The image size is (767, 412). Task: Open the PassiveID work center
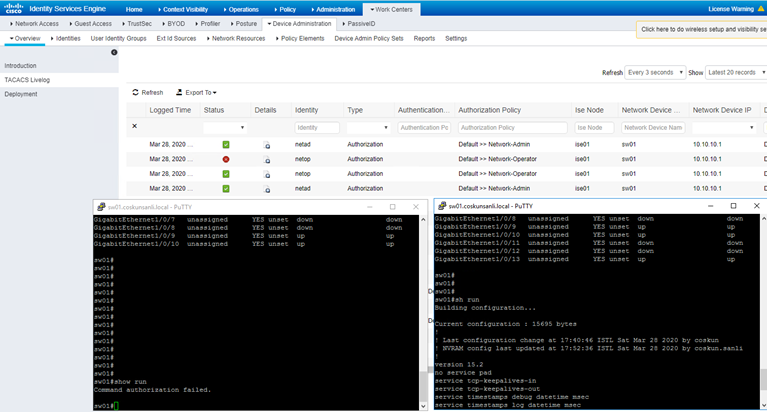[359, 23]
